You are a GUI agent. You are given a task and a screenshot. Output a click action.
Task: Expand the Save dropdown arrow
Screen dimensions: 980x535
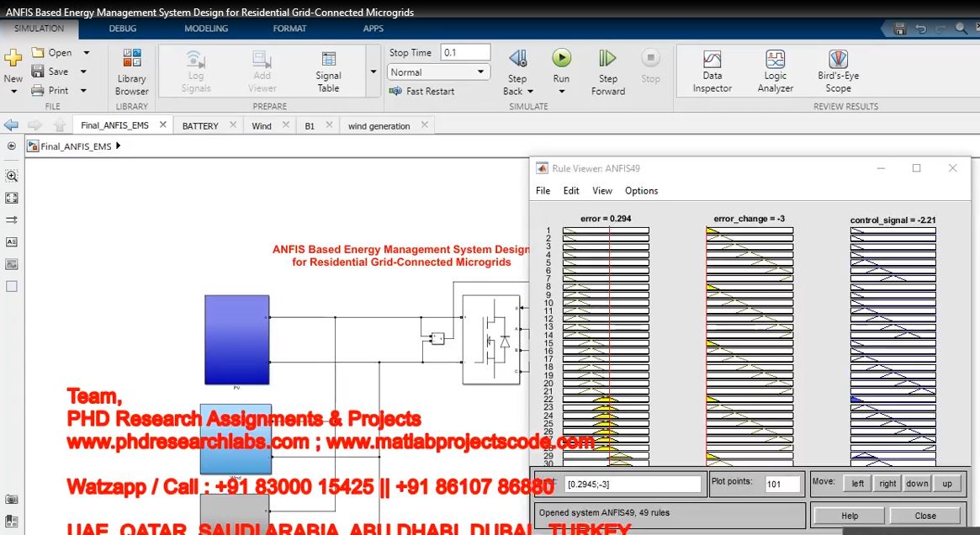click(83, 72)
